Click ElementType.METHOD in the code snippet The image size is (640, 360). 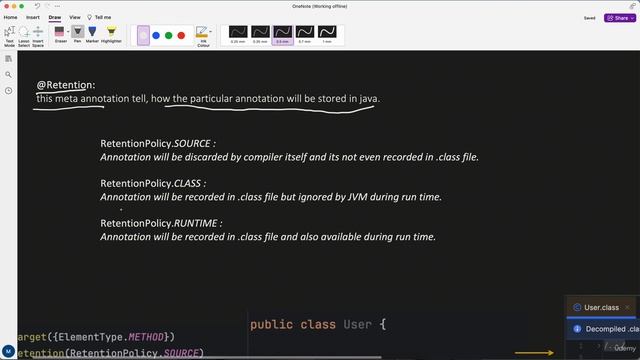[x=111, y=337]
